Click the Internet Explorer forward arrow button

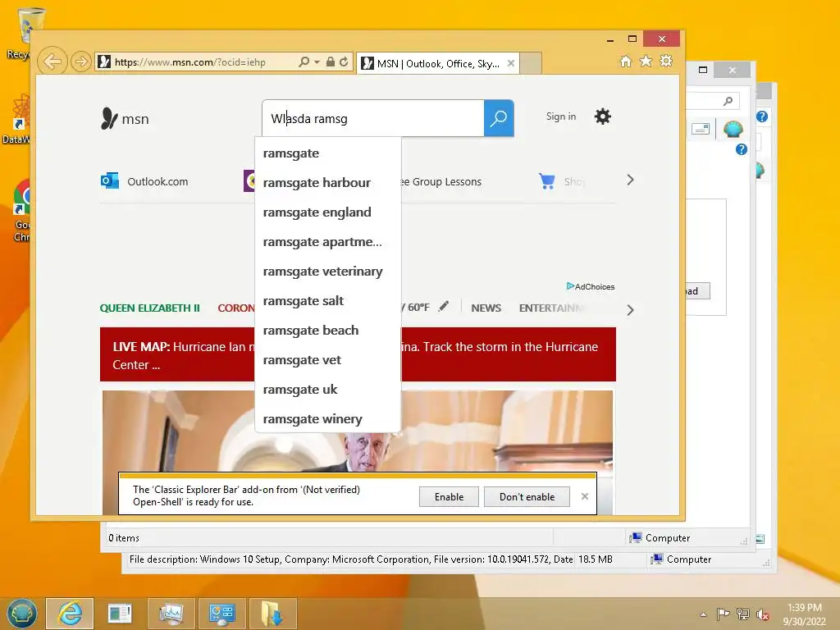[x=80, y=62]
